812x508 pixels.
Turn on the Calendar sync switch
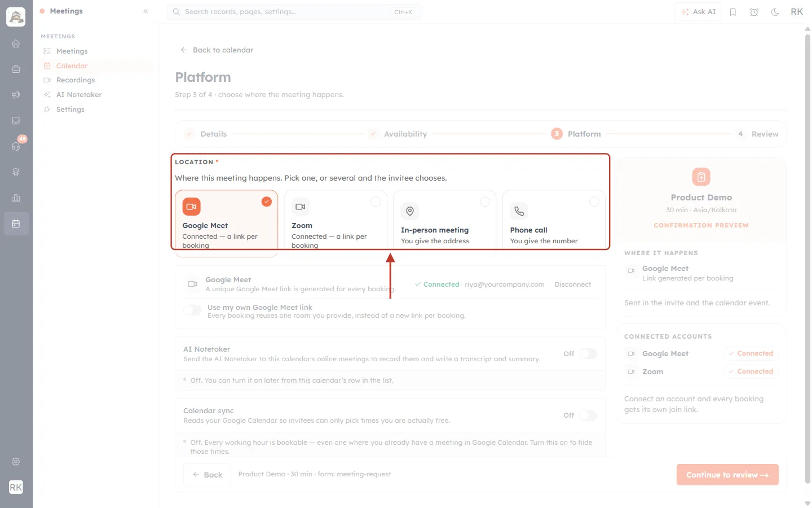tap(588, 415)
